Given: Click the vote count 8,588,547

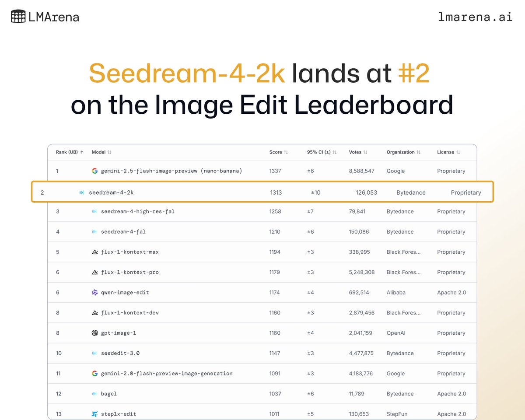Looking at the screenshot, I should (362, 171).
